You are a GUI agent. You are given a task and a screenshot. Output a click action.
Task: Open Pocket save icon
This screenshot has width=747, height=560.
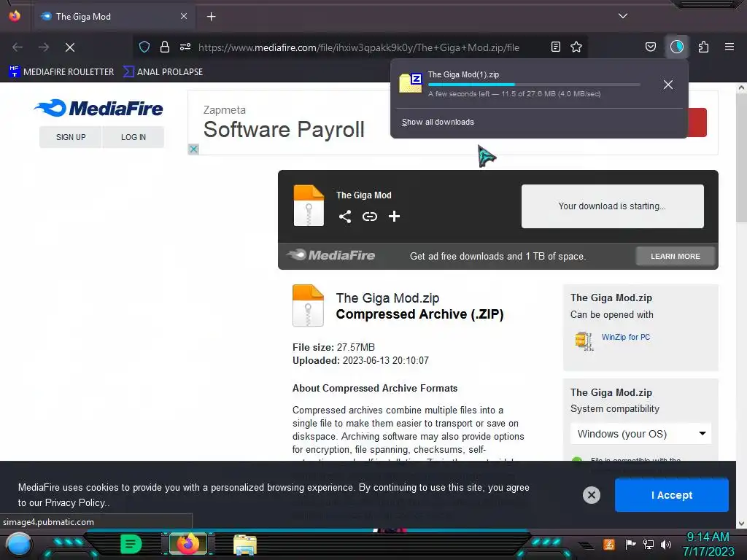(650, 47)
